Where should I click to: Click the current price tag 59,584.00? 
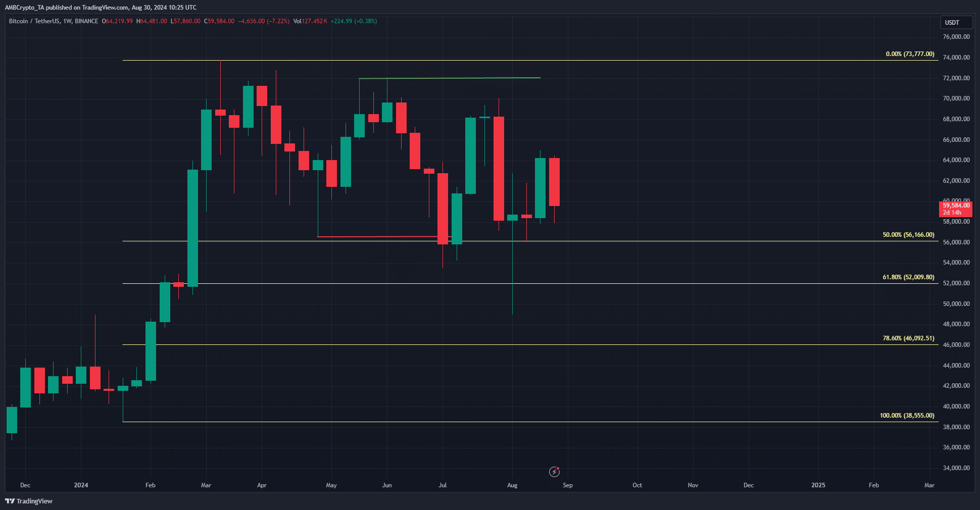click(956, 209)
